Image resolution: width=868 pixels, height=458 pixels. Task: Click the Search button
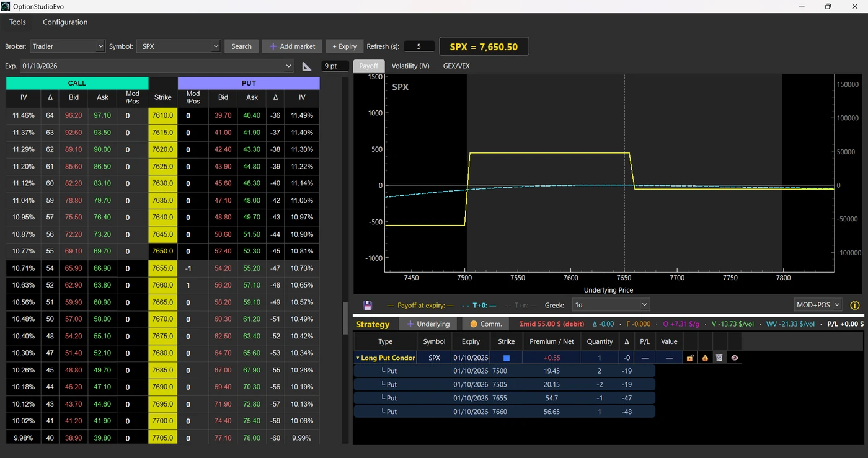241,46
